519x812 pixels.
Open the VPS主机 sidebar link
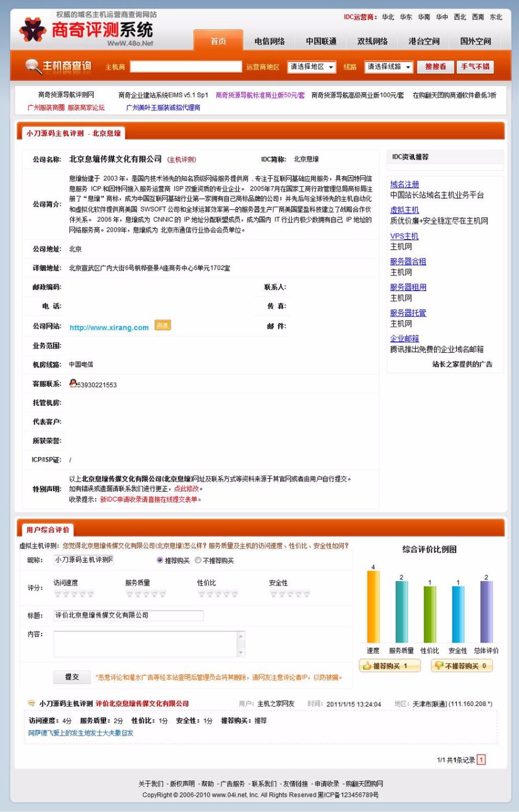(x=404, y=236)
